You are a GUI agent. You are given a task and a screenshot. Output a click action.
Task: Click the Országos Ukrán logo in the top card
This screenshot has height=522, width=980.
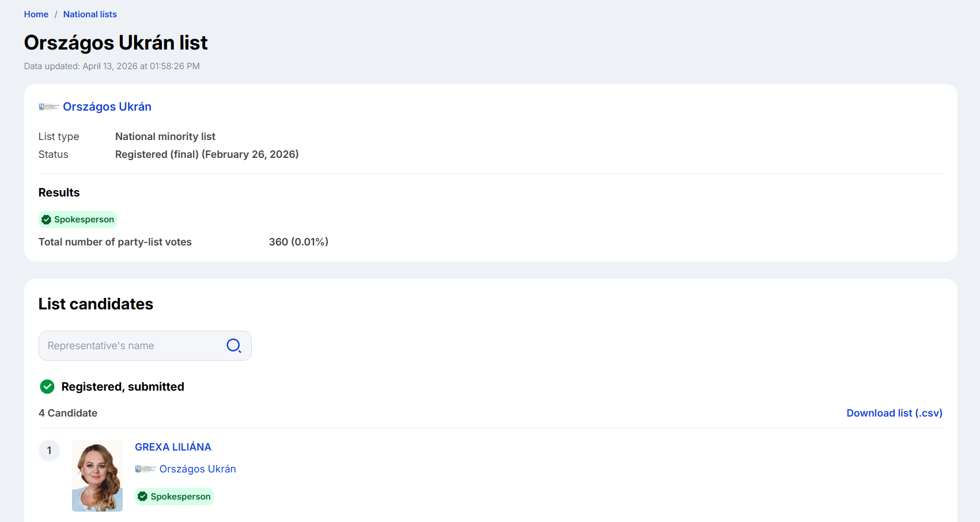pos(49,107)
